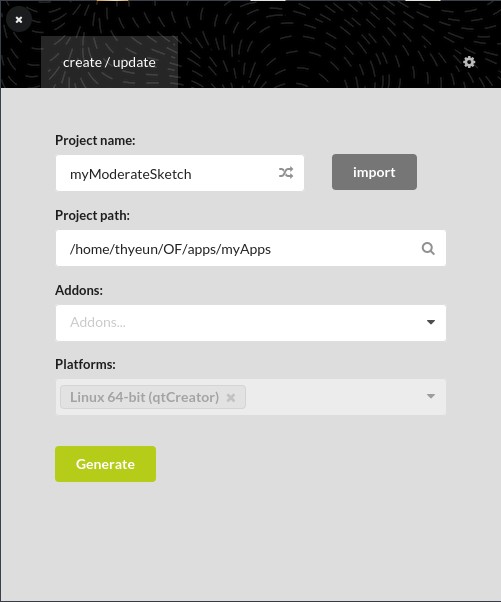Click the Platforms: label

click(85, 364)
